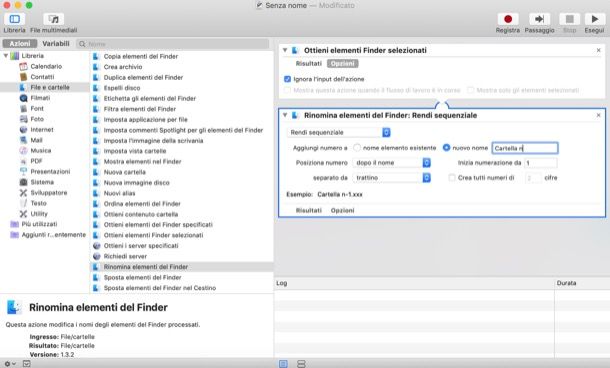Switch to the Variabili tab
Screen dimensions: 610x368
56,44
